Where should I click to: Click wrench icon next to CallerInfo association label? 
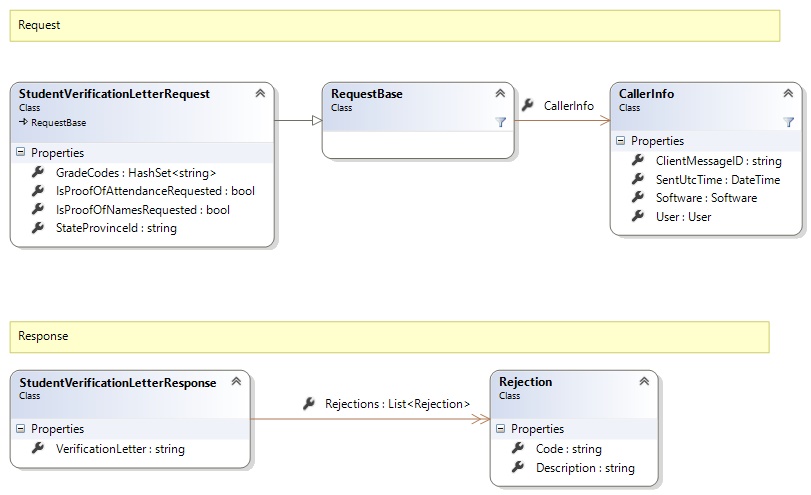(528, 105)
